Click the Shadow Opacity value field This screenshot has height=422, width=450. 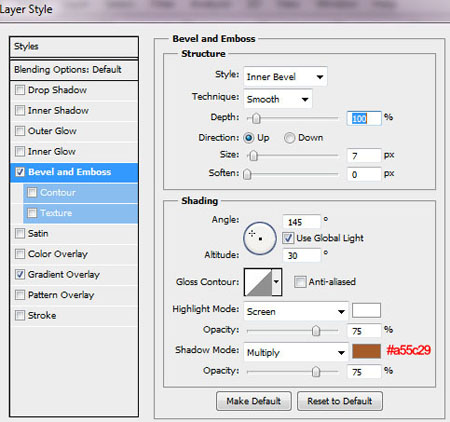364,372
